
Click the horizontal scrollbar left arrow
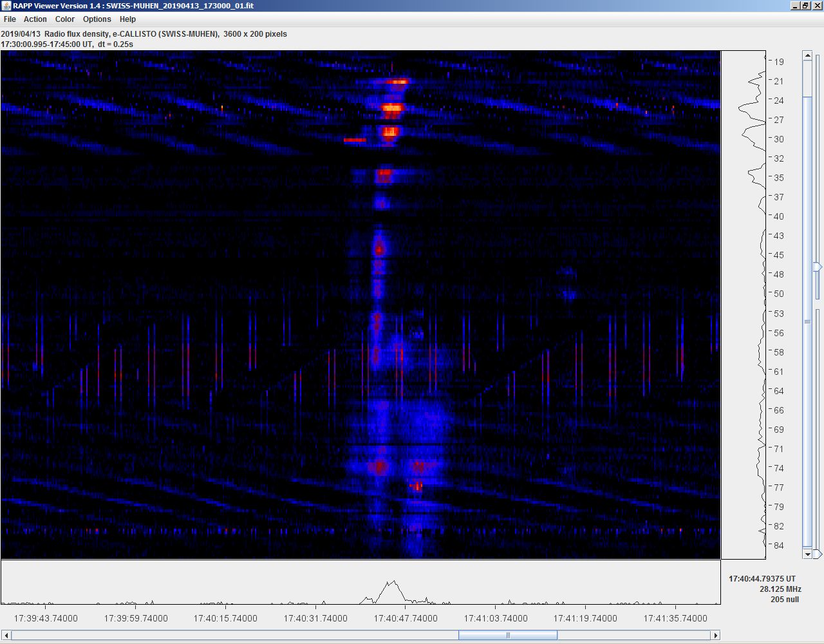pos(6,636)
